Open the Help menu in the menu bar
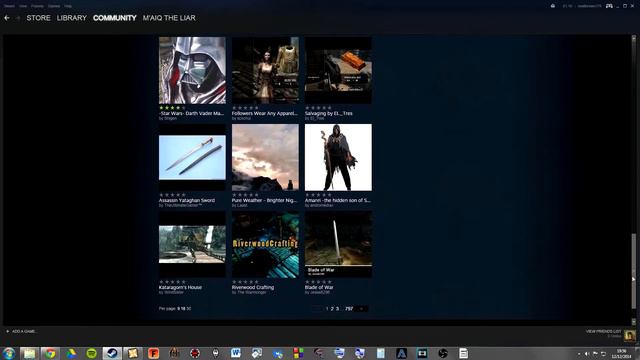Viewport: 640px width, 360px height. [68, 6]
